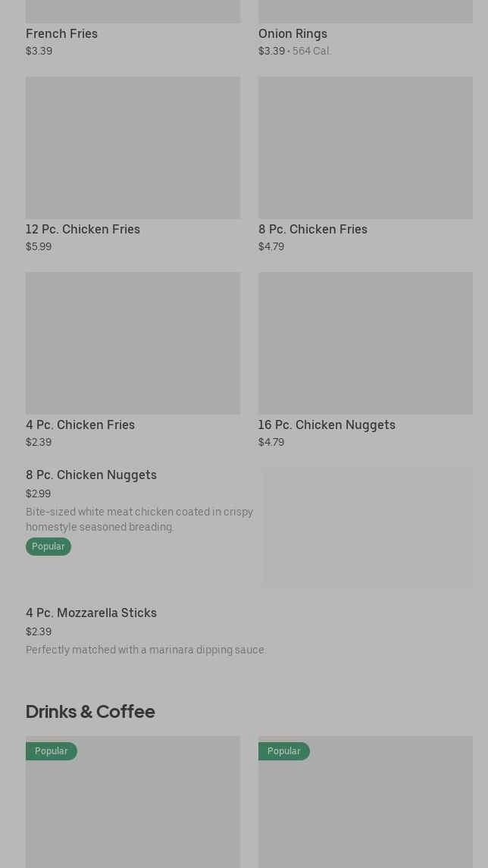Screen dimensions: 488x868
Task: Click the Onion Rings $3.39 price
Action: [271, 52]
